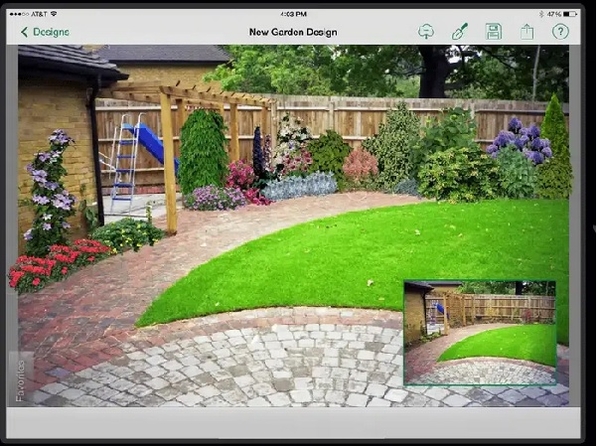
Task: Tap the New Garden Design title
Action: [293, 32]
